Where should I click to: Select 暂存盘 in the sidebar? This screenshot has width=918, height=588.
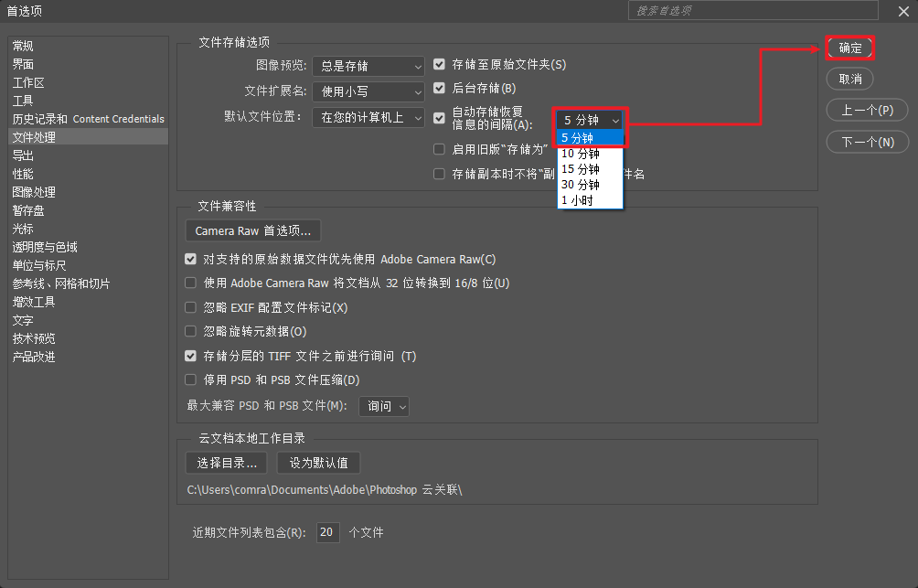click(28, 210)
